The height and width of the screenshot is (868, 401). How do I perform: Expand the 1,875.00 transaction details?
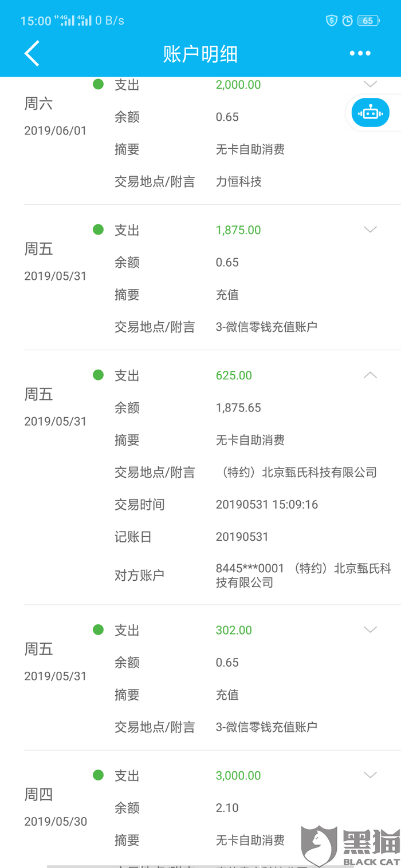click(371, 230)
